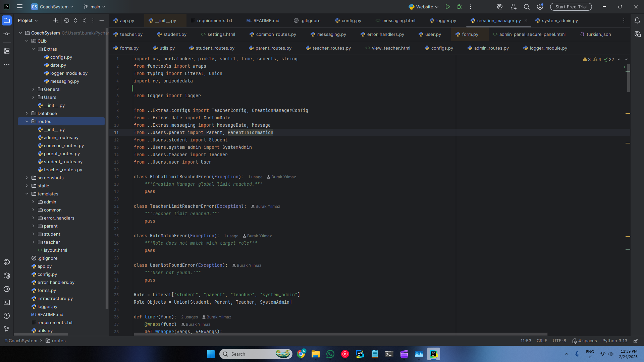Click Select Opened File target icon
This screenshot has width=644, height=362.
(x=67, y=20)
